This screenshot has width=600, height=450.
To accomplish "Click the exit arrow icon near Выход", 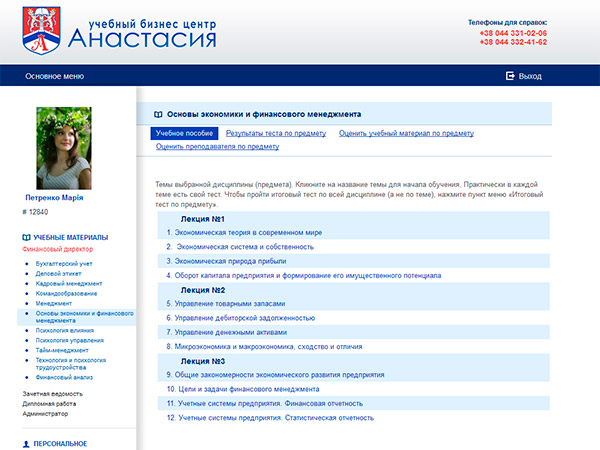I will tap(510, 76).
